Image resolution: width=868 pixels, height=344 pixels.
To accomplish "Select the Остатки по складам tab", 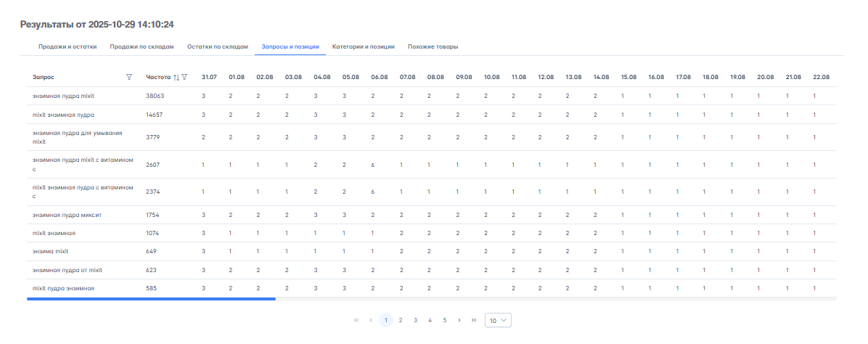I will coord(217,47).
